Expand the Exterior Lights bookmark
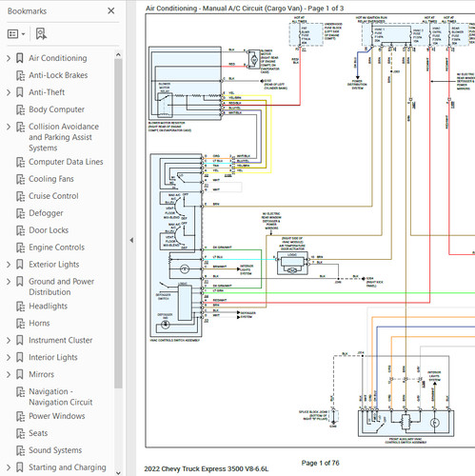The width and height of the screenshot is (475, 476). (x=9, y=265)
